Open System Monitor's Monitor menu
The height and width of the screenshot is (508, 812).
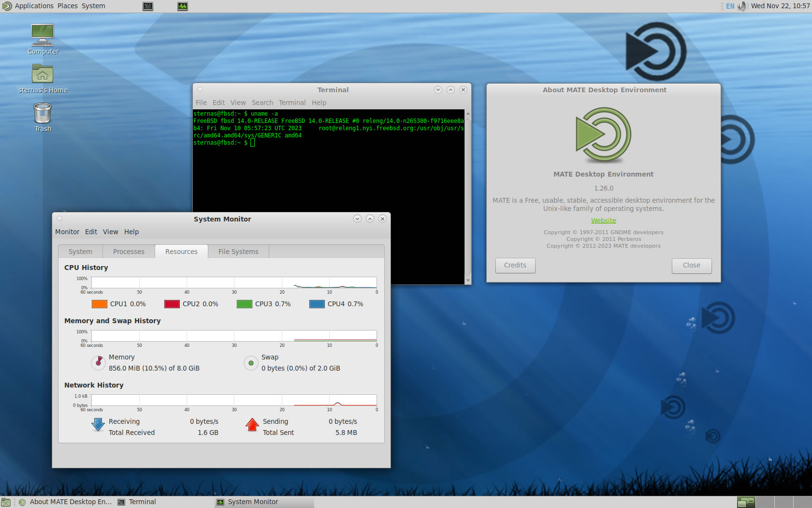(67, 232)
